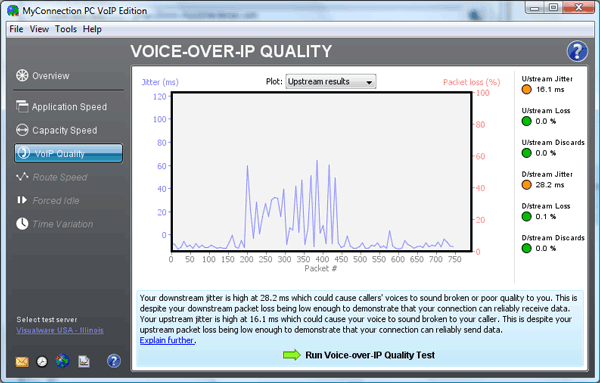The height and width of the screenshot is (383, 600).
Task: Click the 16.1 ms upstream jitter value
Action: pyautogui.click(x=550, y=90)
